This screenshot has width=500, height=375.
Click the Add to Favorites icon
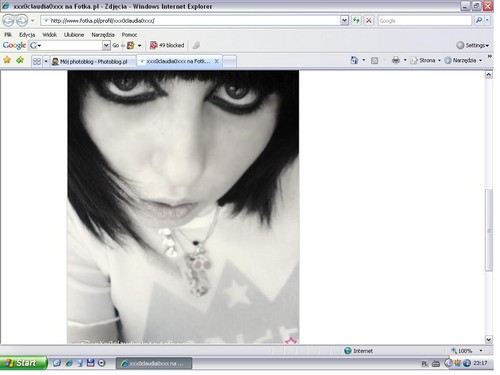tap(20, 60)
